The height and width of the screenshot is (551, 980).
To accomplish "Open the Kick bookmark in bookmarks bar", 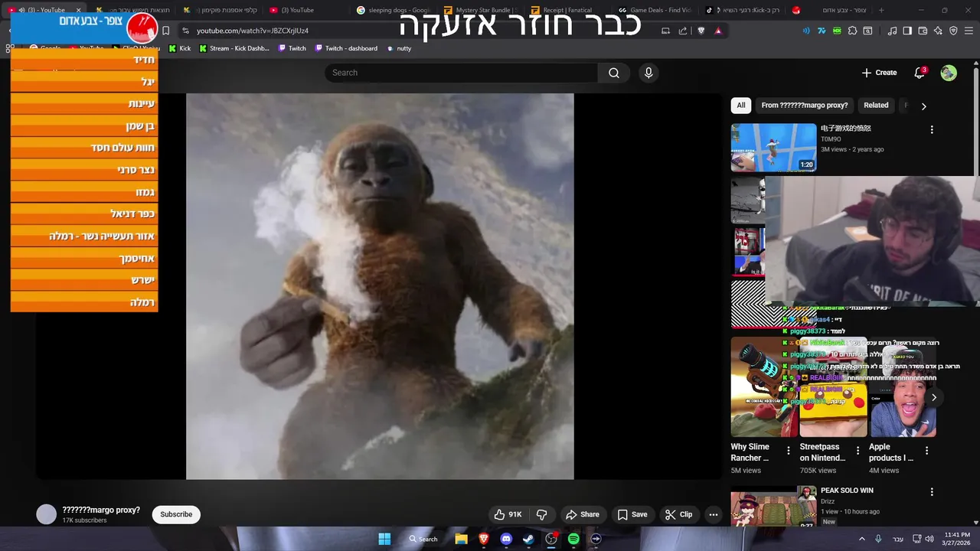I will [180, 48].
